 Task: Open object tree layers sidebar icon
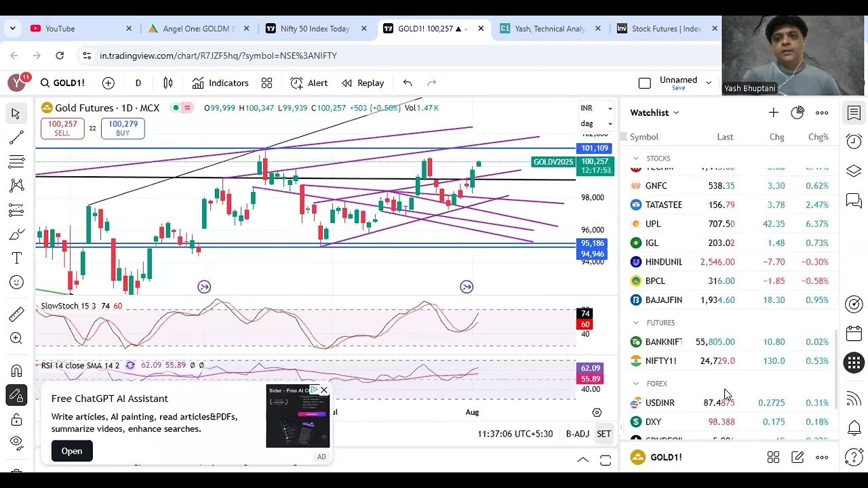coord(854,171)
